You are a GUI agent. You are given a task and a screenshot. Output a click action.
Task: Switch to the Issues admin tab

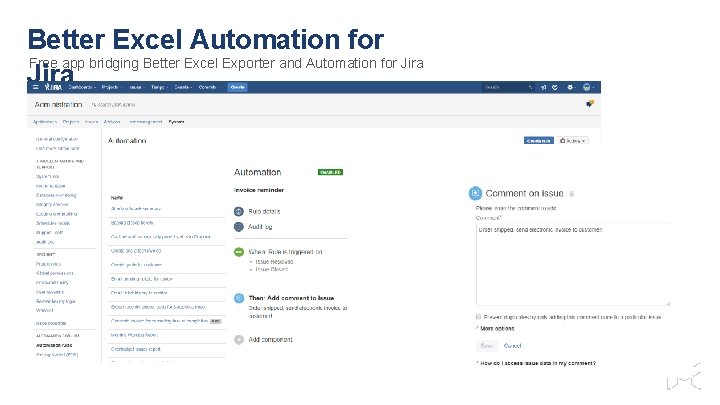point(91,122)
